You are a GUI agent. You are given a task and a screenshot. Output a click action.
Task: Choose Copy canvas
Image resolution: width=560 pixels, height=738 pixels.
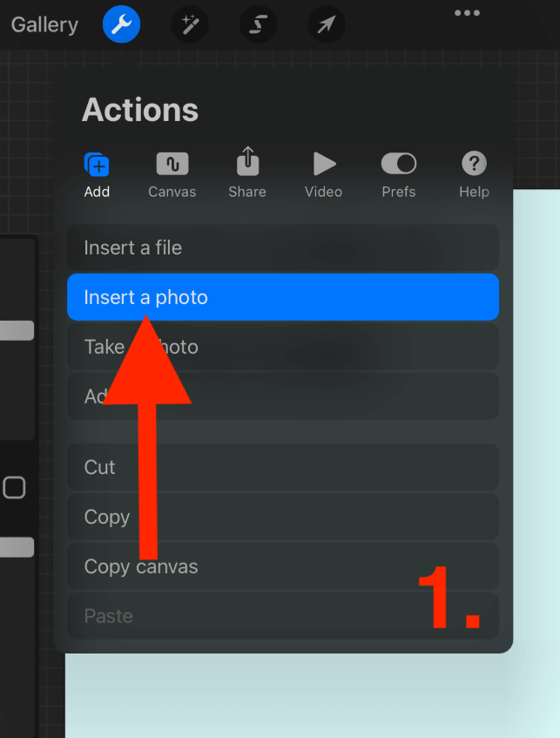point(283,566)
